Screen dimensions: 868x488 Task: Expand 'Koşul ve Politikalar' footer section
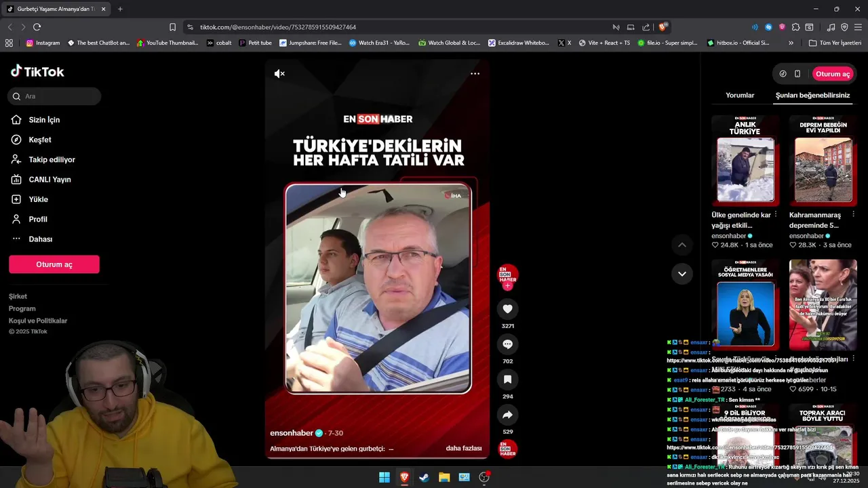click(38, 321)
